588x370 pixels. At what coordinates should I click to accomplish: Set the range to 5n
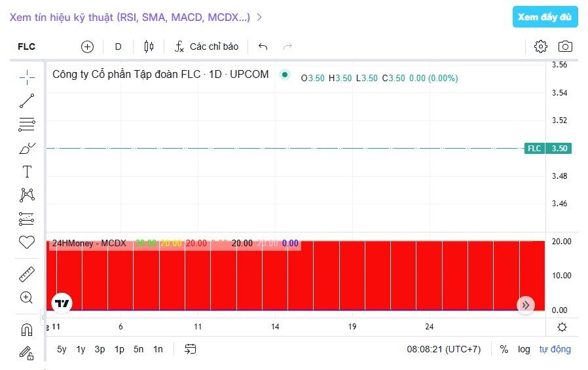click(138, 350)
